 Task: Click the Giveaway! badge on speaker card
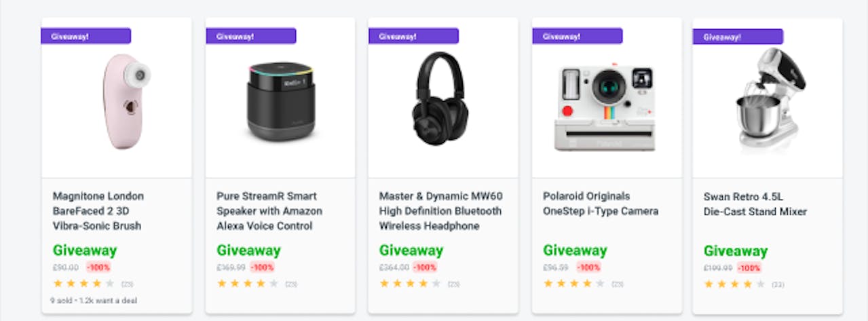251,36
